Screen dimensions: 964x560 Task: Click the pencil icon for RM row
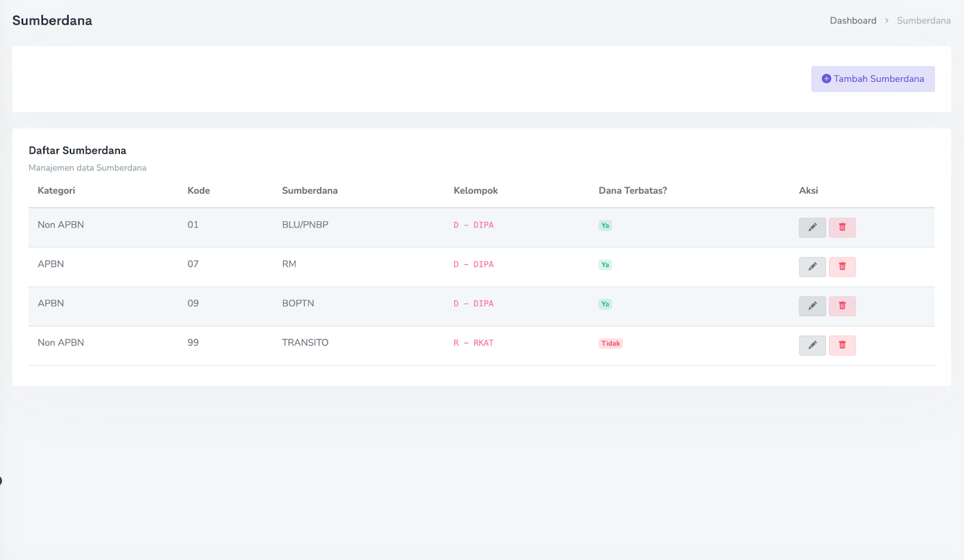[x=812, y=267]
